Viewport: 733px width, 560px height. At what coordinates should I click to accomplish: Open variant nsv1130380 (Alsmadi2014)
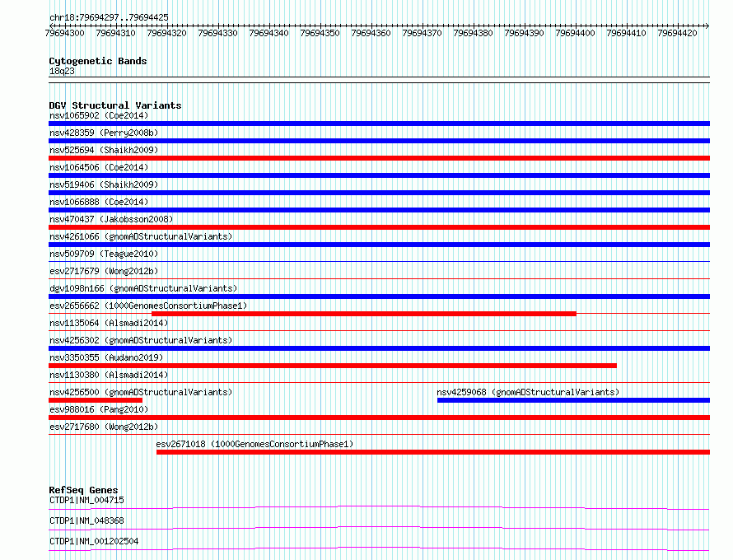click(x=109, y=375)
